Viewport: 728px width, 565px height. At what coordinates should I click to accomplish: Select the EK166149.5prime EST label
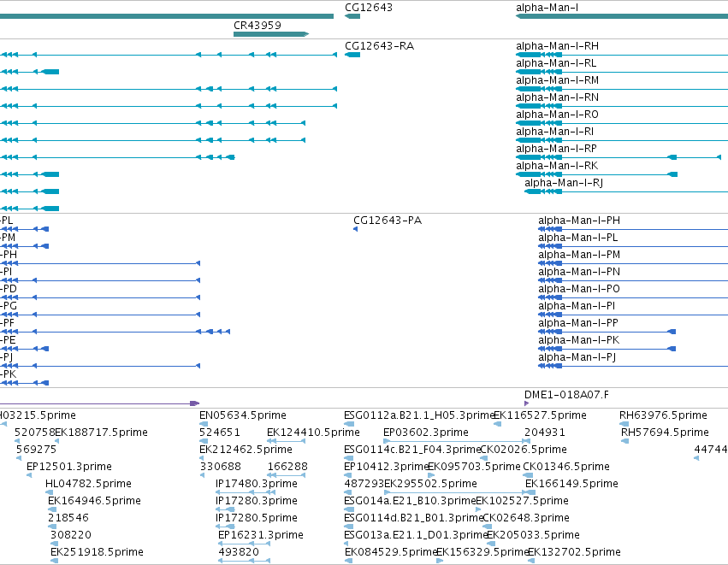click(x=571, y=484)
